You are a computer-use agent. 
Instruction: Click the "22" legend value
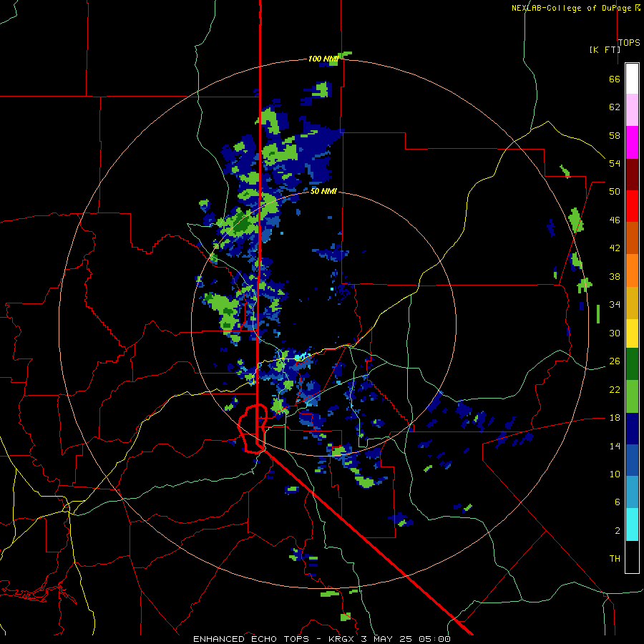click(x=615, y=389)
